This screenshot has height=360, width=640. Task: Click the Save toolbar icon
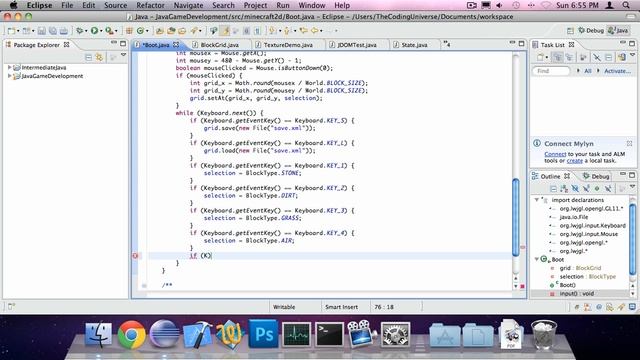coord(42,31)
